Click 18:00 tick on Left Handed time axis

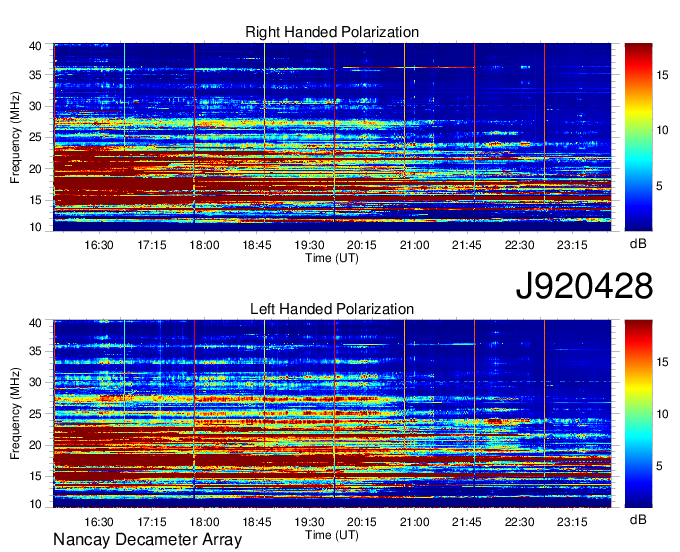pyautogui.click(x=204, y=522)
